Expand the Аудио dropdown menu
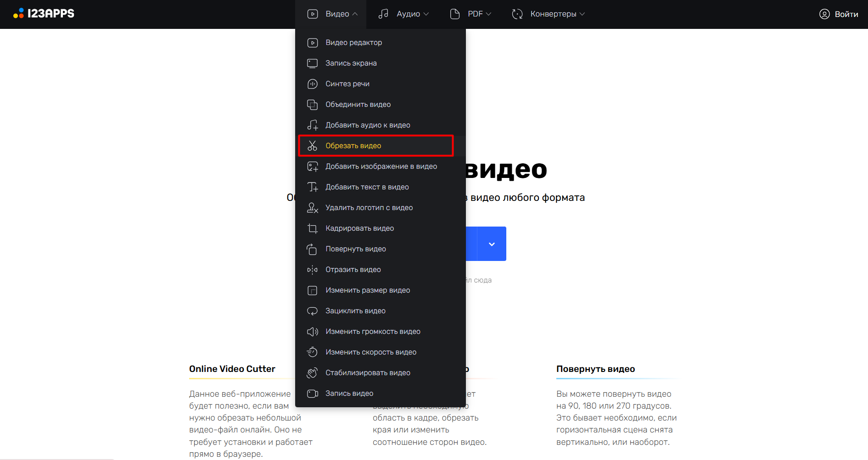The image size is (868, 460). 403,14
